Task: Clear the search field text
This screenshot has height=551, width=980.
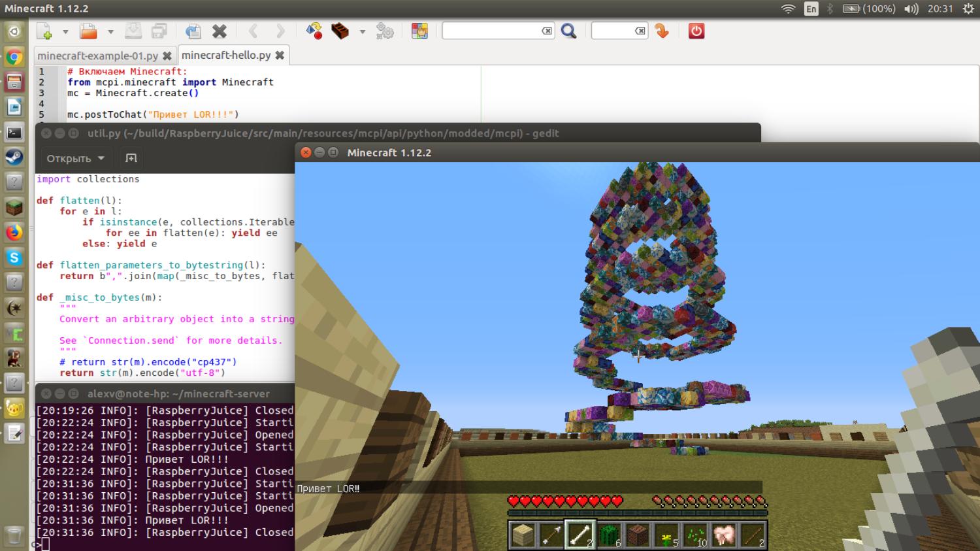Action: pos(547,31)
